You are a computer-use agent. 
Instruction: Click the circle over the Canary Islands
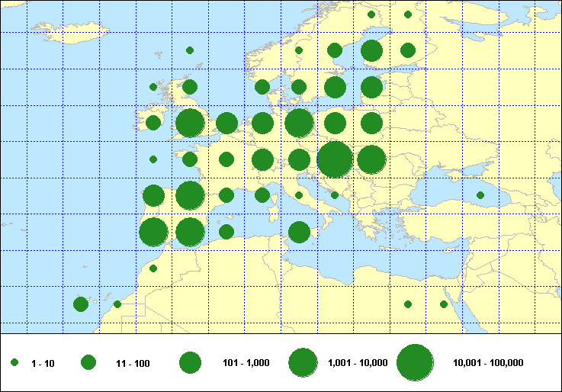click(81, 304)
